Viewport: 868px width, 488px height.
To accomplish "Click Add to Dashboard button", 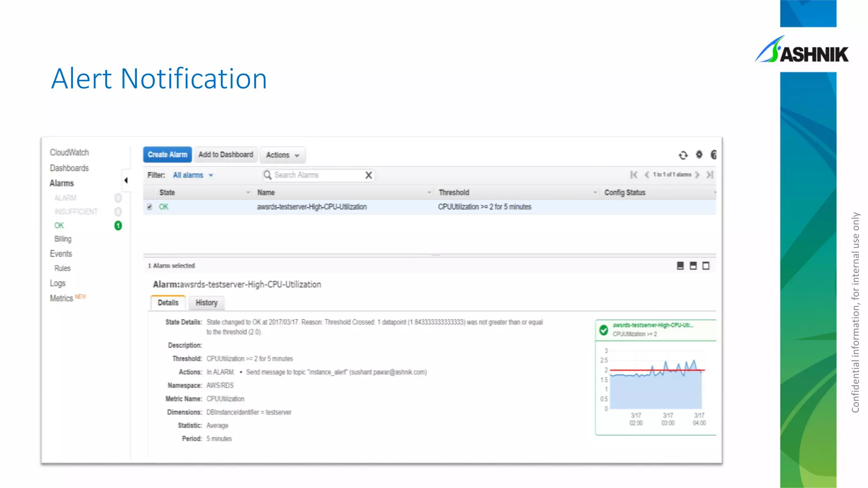I will pos(225,155).
